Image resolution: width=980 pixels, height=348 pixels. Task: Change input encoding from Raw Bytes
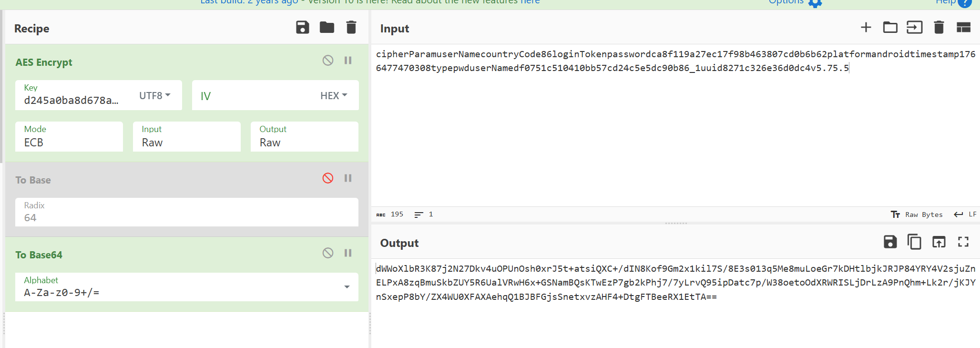pos(917,215)
